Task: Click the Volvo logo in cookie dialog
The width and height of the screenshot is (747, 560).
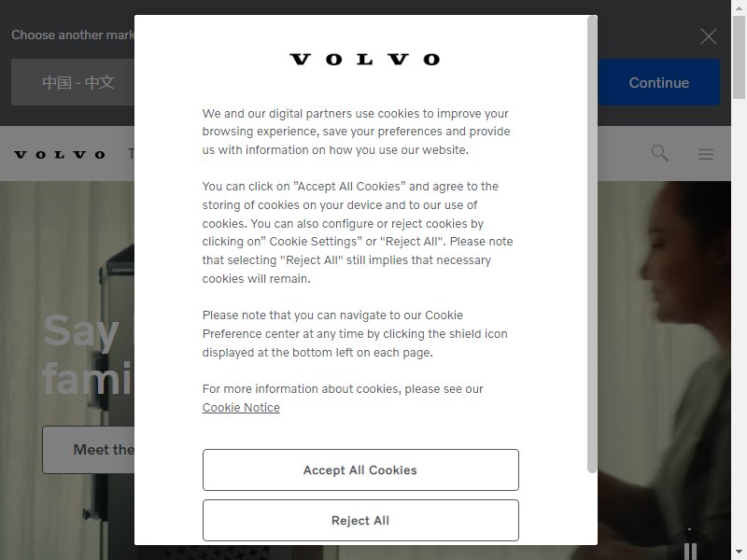Action: (365, 59)
